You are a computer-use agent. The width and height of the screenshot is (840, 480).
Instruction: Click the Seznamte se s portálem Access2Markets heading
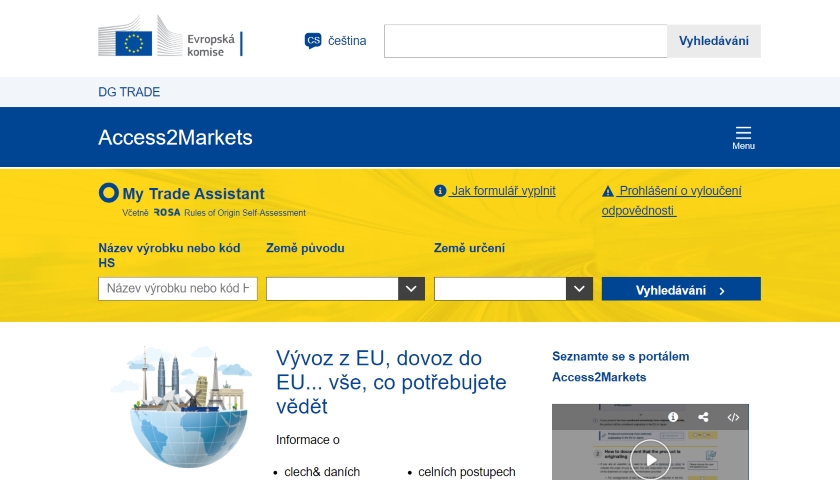pos(620,366)
